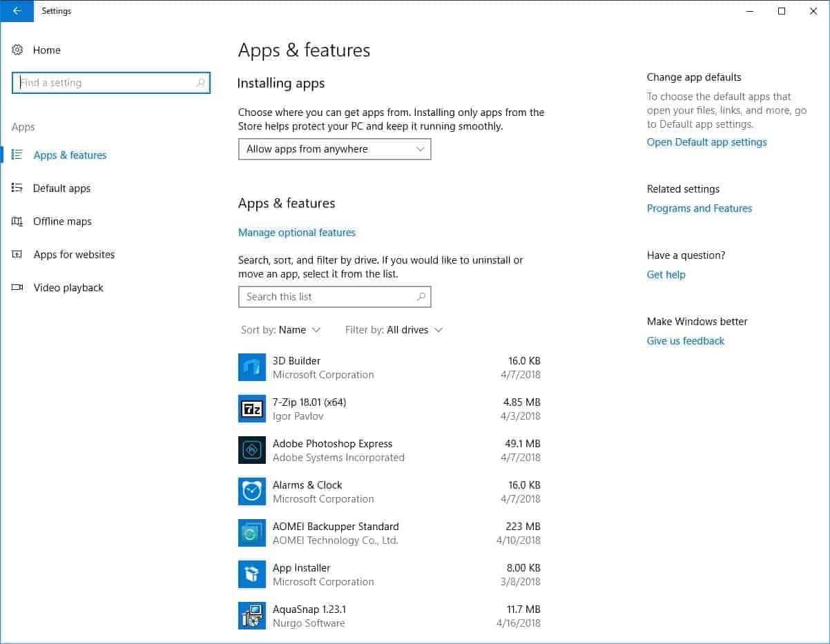Click the Home gear icon
The height and width of the screenshot is (644, 830).
pyautogui.click(x=17, y=50)
